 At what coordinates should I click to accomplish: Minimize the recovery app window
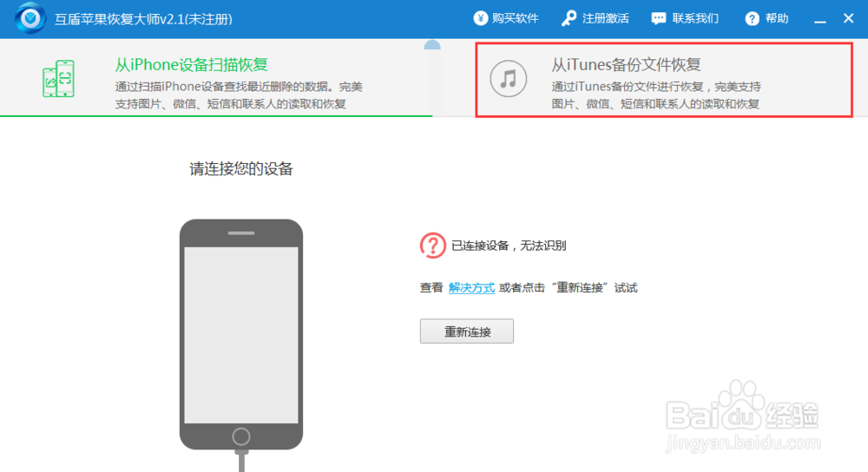click(820, 19)
